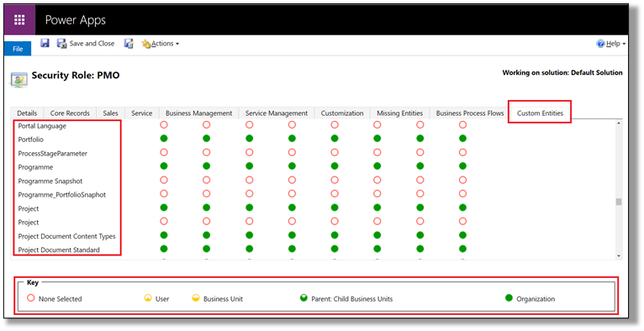Click the User key legend entry

click(156, 298)
